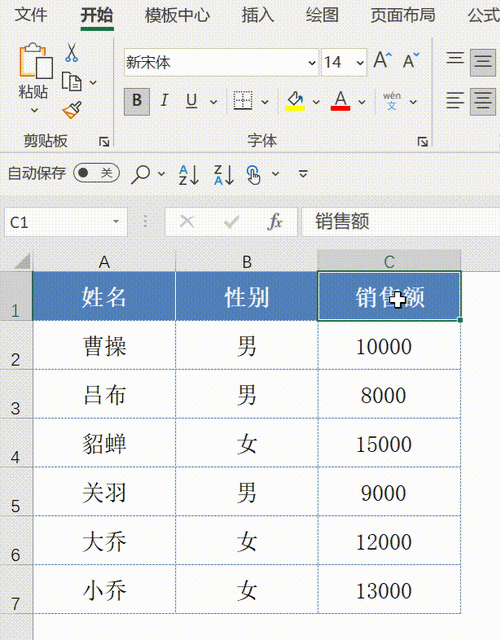The image size is (500, 640).
Task: Toggle the 自动保存 autosave switch
Action: [96, 173]
